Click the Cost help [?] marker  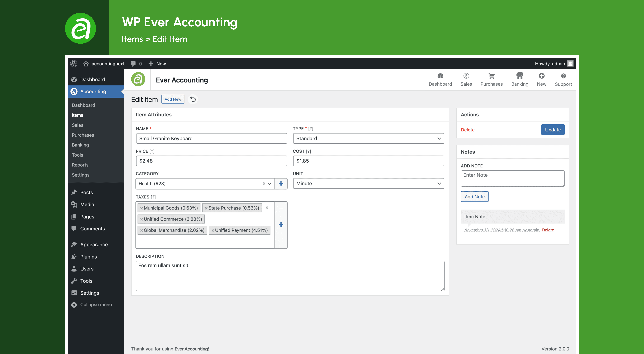tap(308, 151)
